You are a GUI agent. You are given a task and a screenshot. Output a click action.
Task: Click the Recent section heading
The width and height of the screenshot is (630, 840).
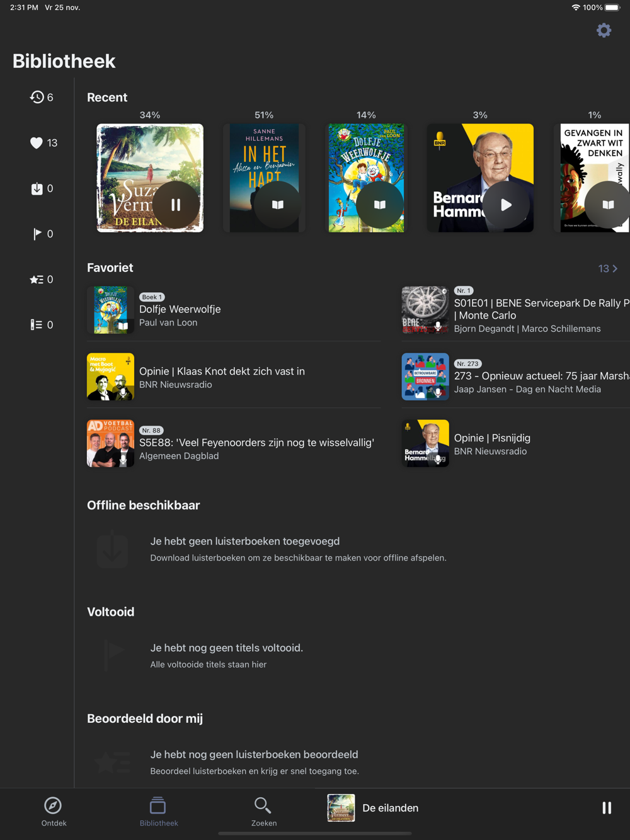(x=107, y=98)
